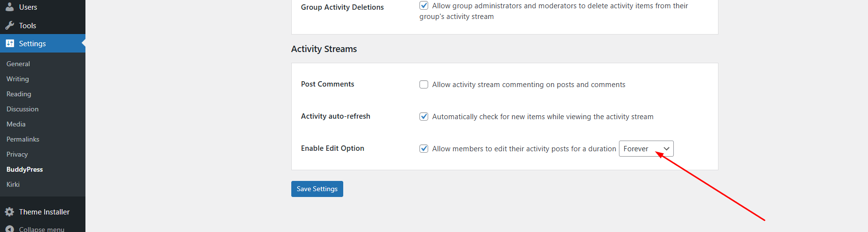Toggle the Group Activity Deletions checkbox

[x=424, y=6]
